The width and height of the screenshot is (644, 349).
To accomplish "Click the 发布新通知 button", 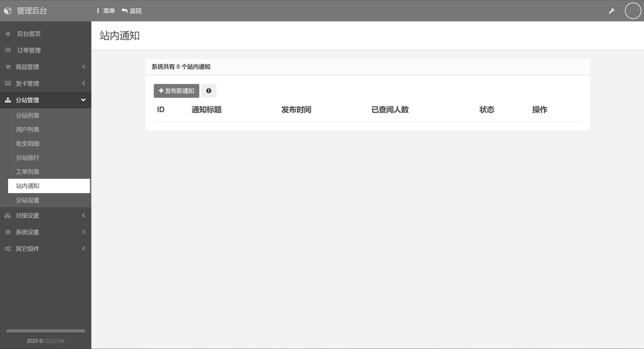I will point(176,91).
